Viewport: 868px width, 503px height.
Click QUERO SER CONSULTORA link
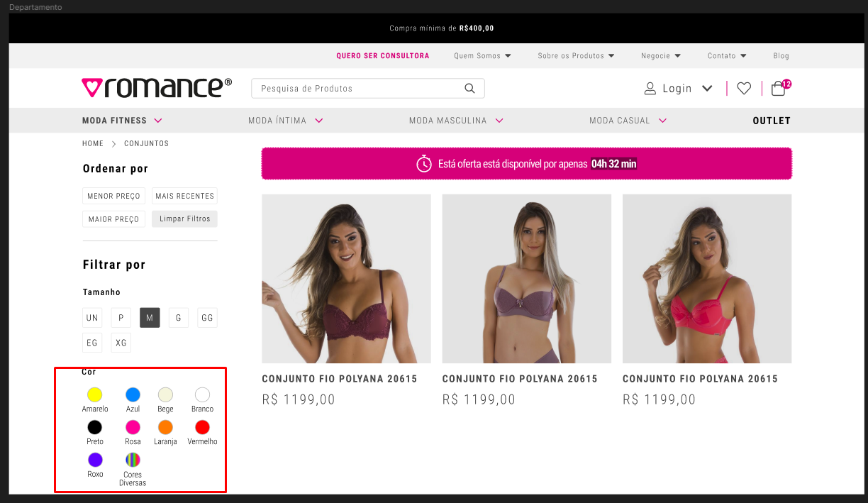pos(383,56)
